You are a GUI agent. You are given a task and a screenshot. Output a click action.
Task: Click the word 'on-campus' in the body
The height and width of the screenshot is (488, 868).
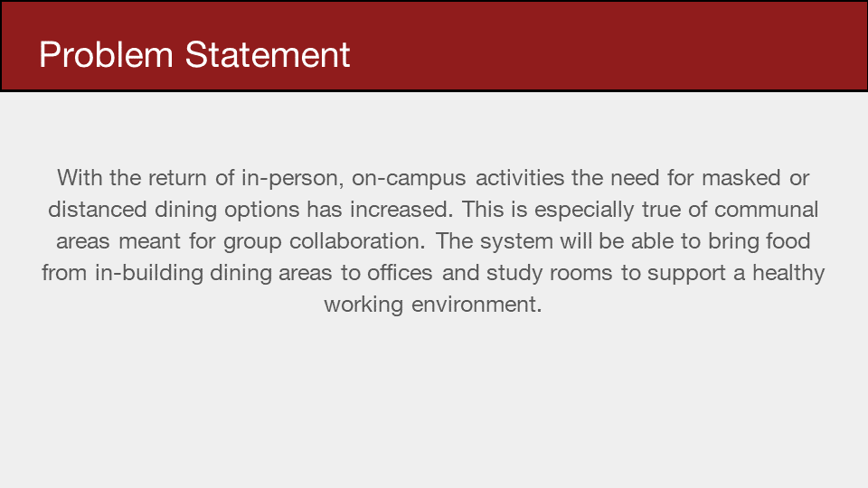tap(409, 178)
